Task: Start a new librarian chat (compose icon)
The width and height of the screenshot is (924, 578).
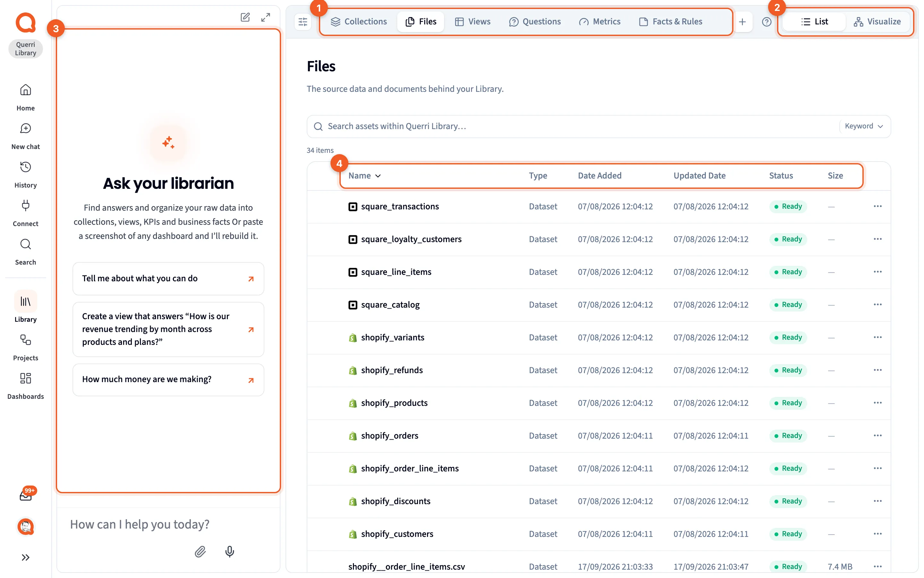Action: (245, 17)
